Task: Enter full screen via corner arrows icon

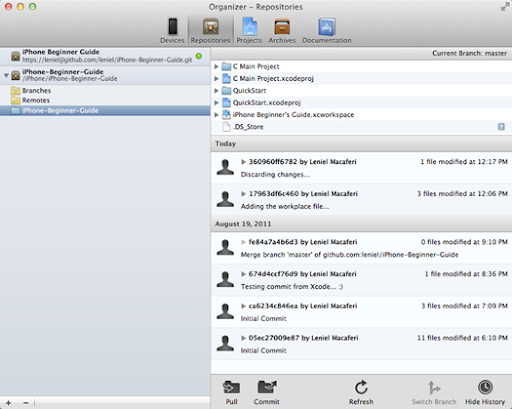Action: (505, 7)
